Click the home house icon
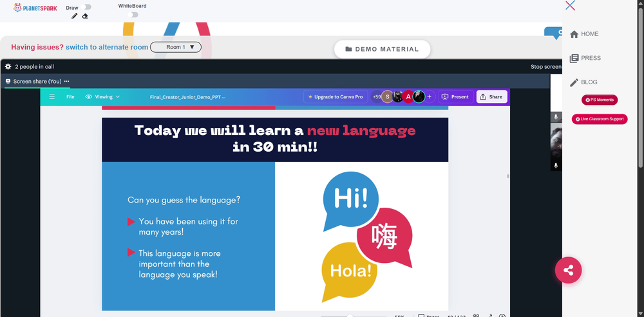Viewport: 644px width, 317px height. coord(574,34)
